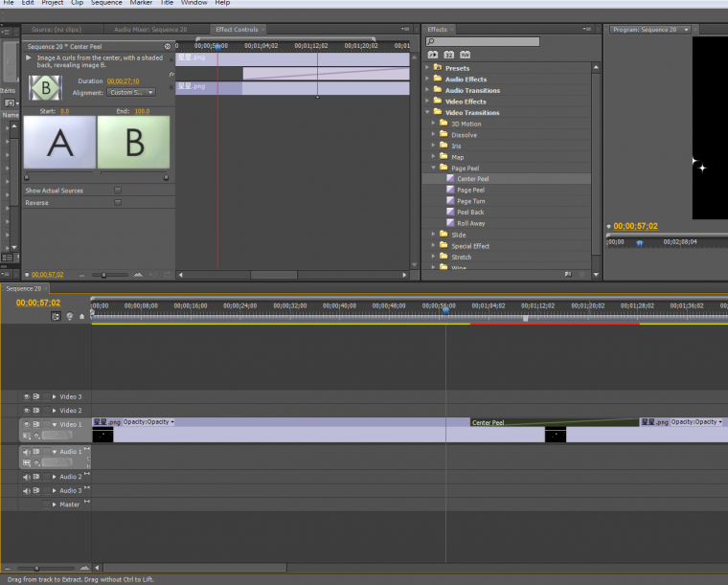Click the Center Peel transition preview icon

(44, 87)
